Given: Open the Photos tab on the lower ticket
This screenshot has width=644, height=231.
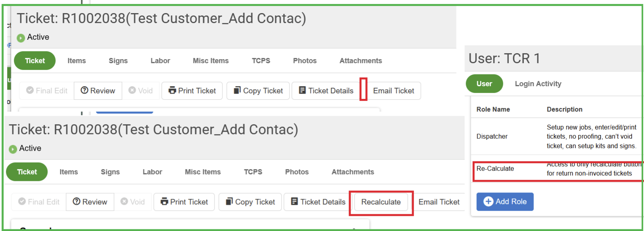Looking at the screenshot, I should pos(297,172).
